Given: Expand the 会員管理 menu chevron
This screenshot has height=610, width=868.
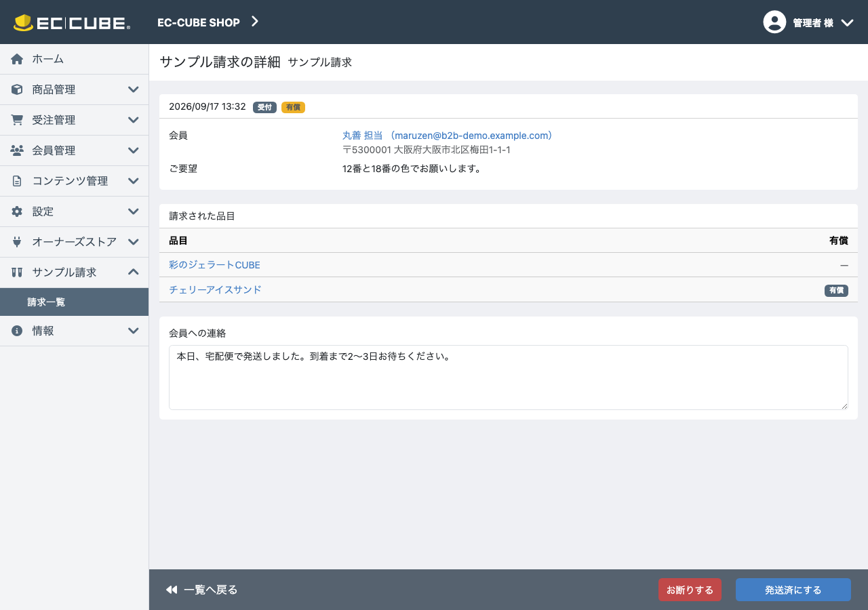Looking at the screenshot, I should [x=134, y=150].
